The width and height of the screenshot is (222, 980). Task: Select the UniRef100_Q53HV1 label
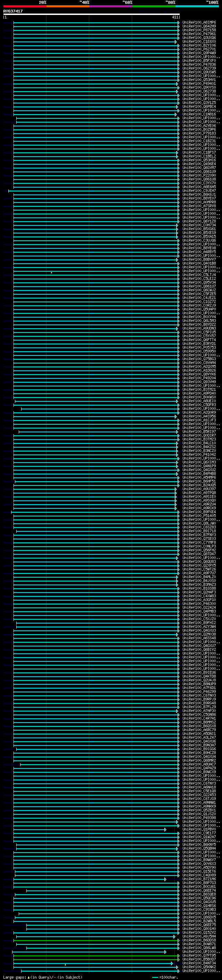pyautogui.click(x=199, y=80)
